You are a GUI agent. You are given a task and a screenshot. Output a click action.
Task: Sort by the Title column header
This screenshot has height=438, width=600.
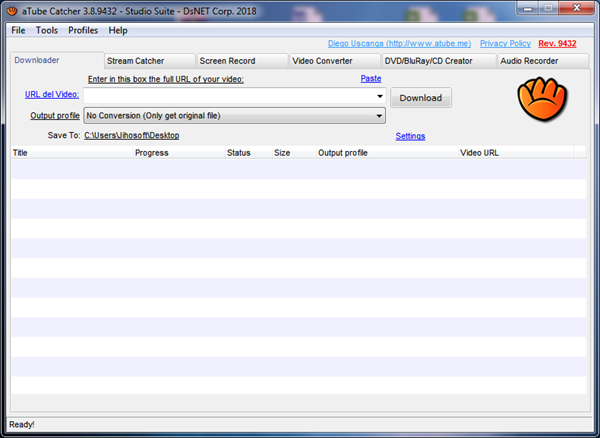click(72, 153)
